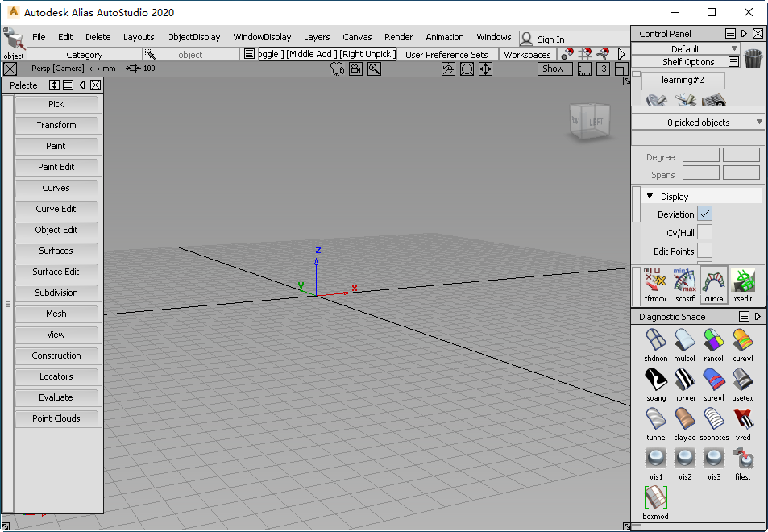Activate the clayao clay shading icon
This screenshot has width=768, height=532.
pos(685,419)
